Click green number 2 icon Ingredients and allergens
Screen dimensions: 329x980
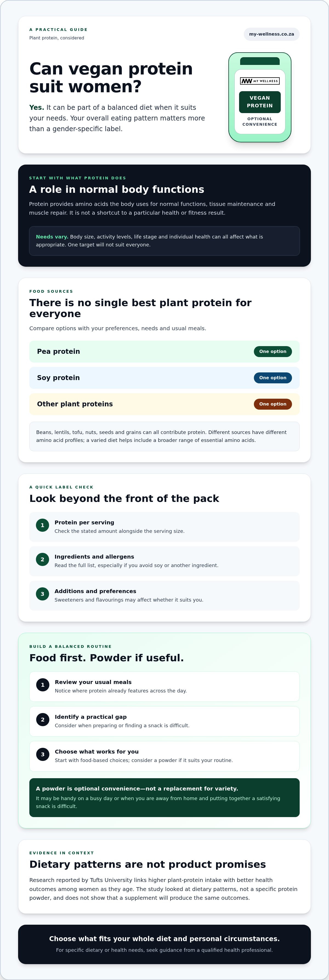coord(42,560)
